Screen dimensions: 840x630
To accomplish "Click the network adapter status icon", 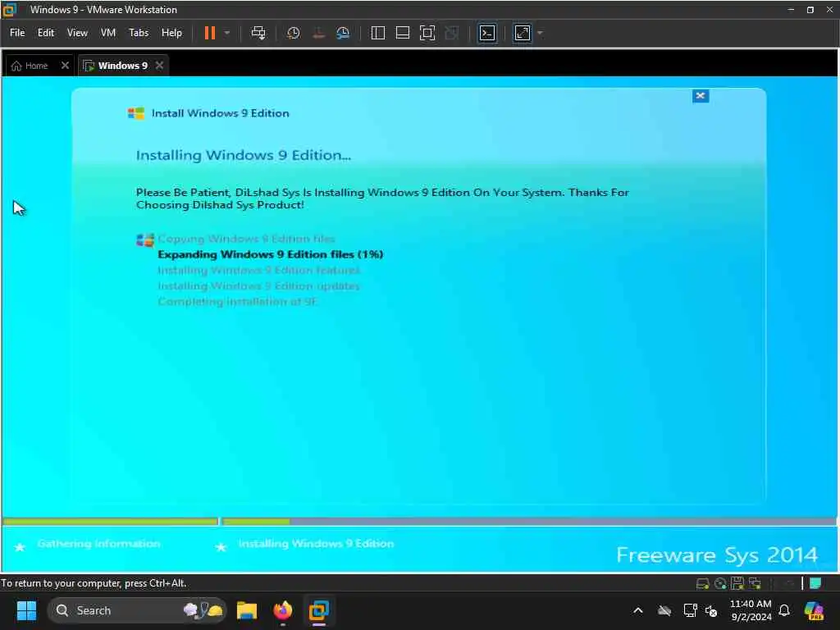I will click(x=756, y=583).
